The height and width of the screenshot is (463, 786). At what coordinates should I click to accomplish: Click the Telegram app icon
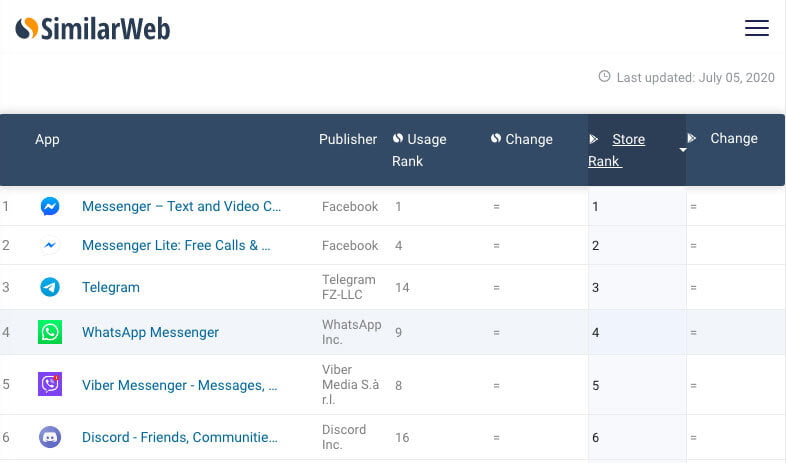tap(50, 287)
